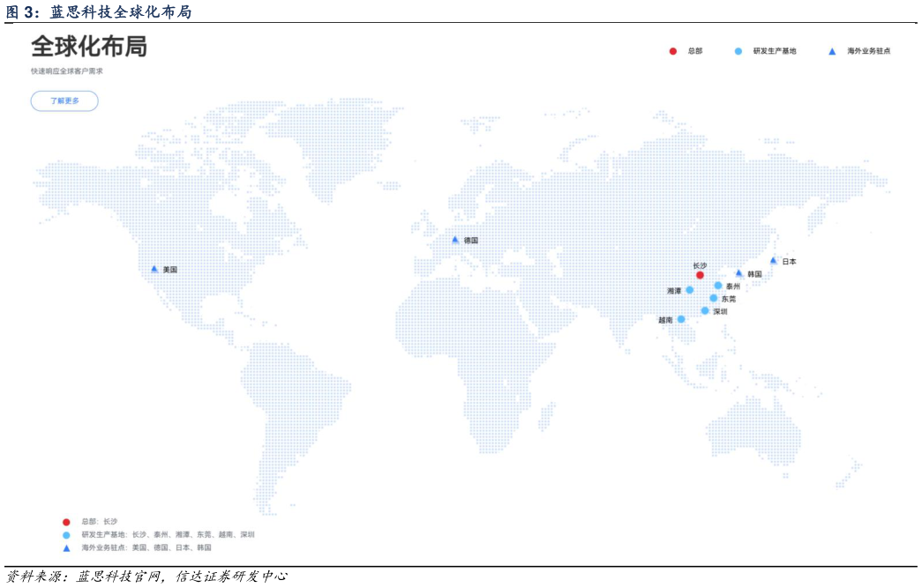Select the red 长沙 headquarters dot on the map
This screenshot has height=588, width=922.
tap(700, 275)
